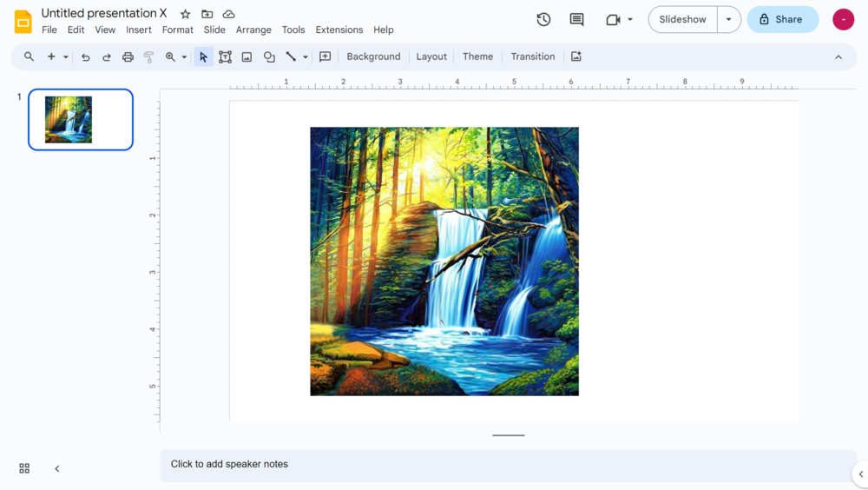Viewport: 868px width, 490px height.
Task: Expand the Slideshow options dropdown arrow
Action: [729, 19]
